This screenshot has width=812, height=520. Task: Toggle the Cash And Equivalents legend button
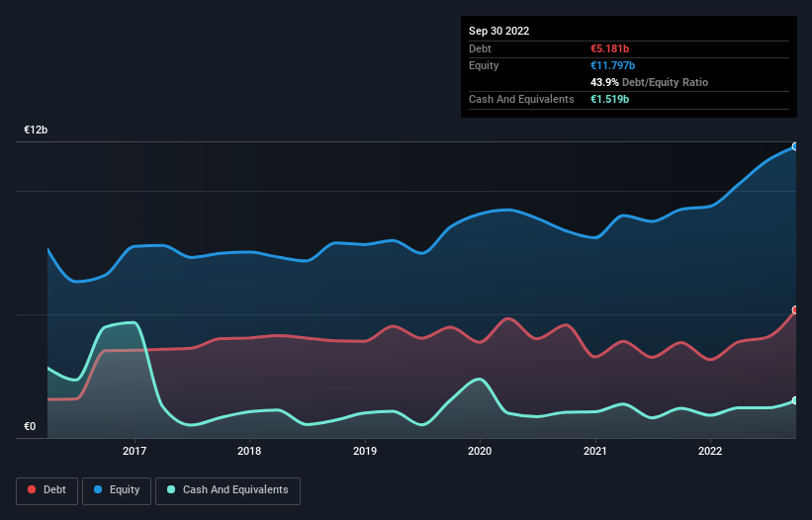pos(227,490)
